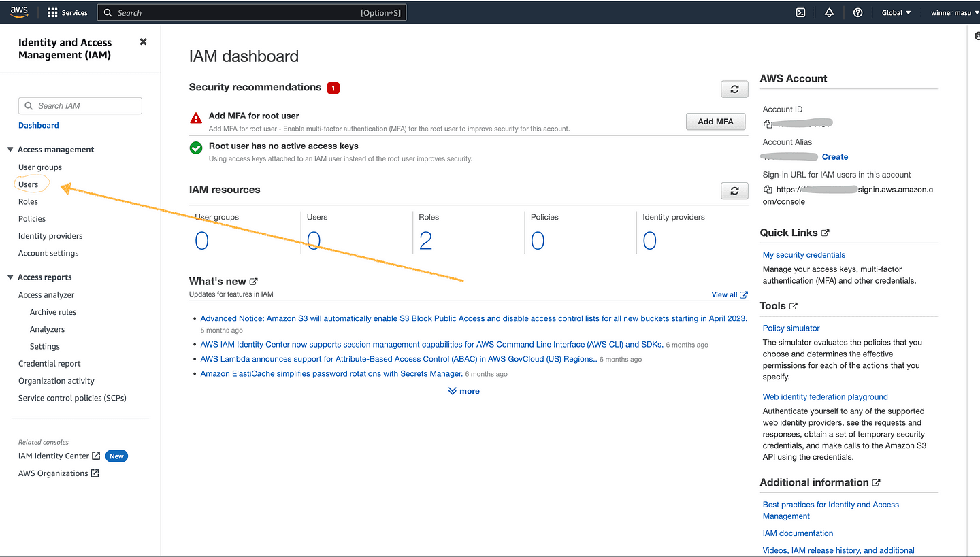The image size is (980, 557).
Task: Open User groups in the sidebar
Action: coord(40,167)
